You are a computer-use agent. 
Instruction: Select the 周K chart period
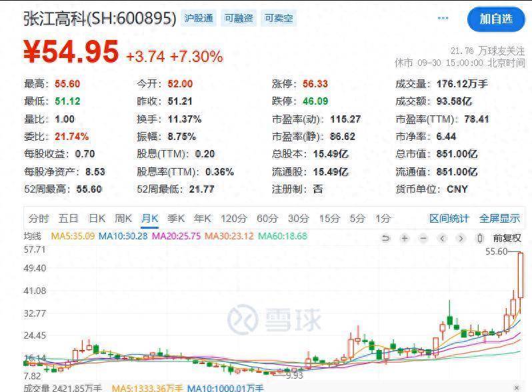[x=123, y=218]
